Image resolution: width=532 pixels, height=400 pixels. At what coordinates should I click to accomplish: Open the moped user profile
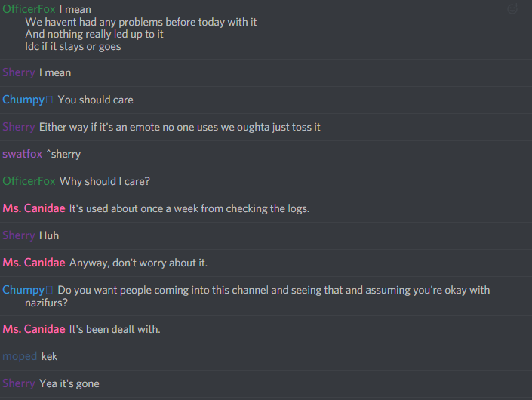[20, 356]
